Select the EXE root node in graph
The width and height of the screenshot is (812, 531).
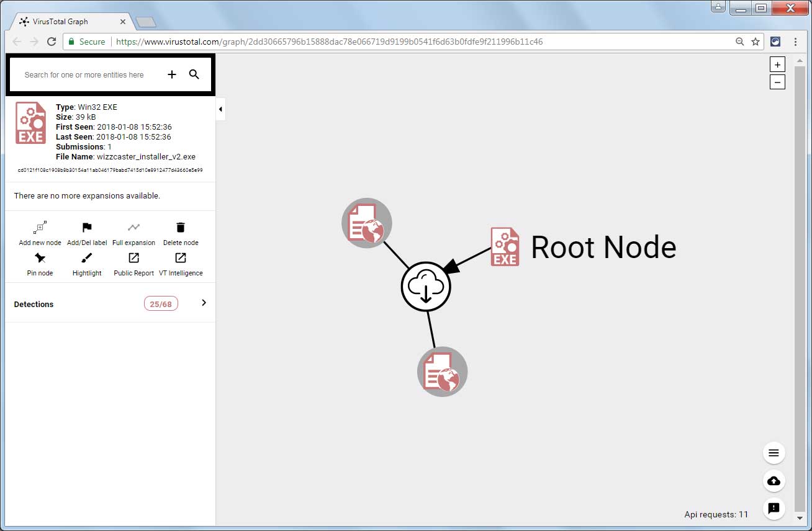click(x=505, y=247)
